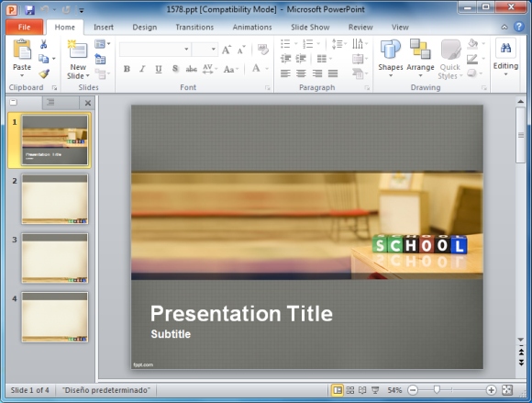
Task: Click the Editing binoculars icon
Action: [x=505, y=49]
